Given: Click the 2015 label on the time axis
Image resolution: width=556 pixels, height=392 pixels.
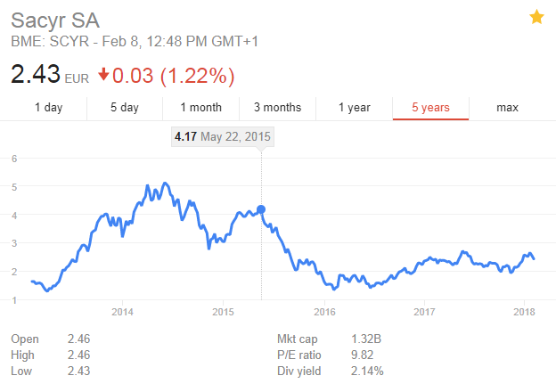Looking at the screenshot, I should tap(223, 312).
